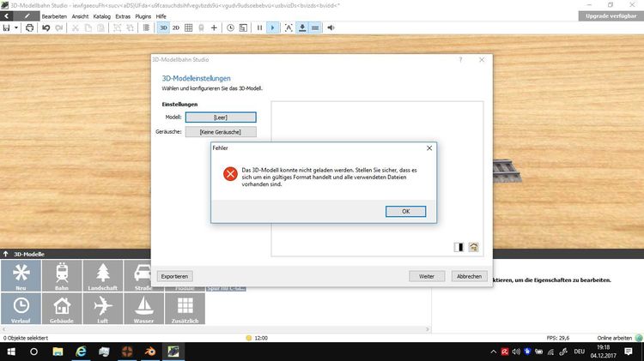Click the house preview icon in the dialog

(473, 247)
